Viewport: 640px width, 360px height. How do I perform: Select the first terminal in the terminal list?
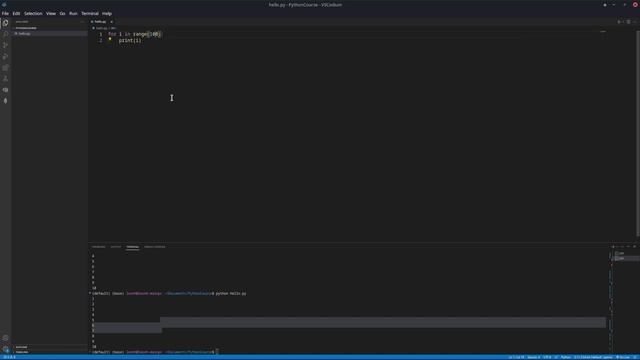tap(625, 253)
